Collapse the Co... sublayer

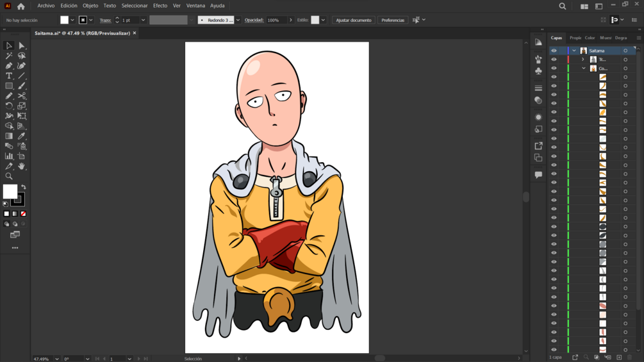[584, 68]
